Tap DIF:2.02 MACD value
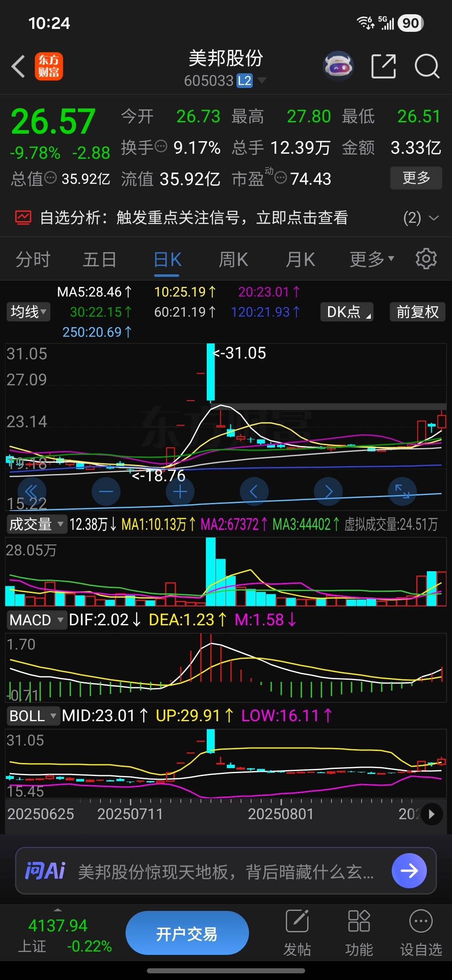452x980 pixels. coord(105,620)
